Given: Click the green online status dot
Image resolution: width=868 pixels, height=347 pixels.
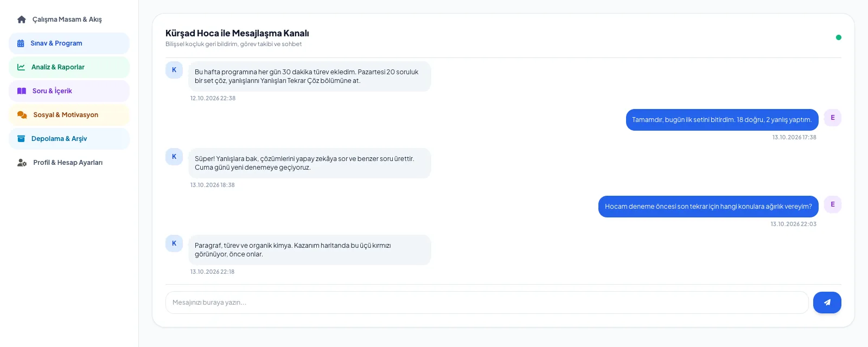Looking at the screenshot, I should (x=839, y=37).
